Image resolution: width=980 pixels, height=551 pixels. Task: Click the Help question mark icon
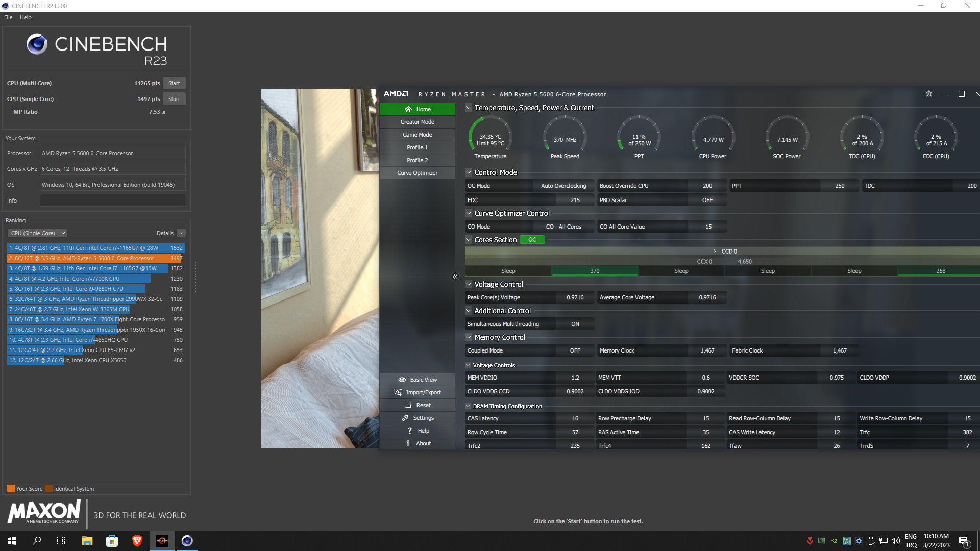pyautogui.click(x=409, y=431)
